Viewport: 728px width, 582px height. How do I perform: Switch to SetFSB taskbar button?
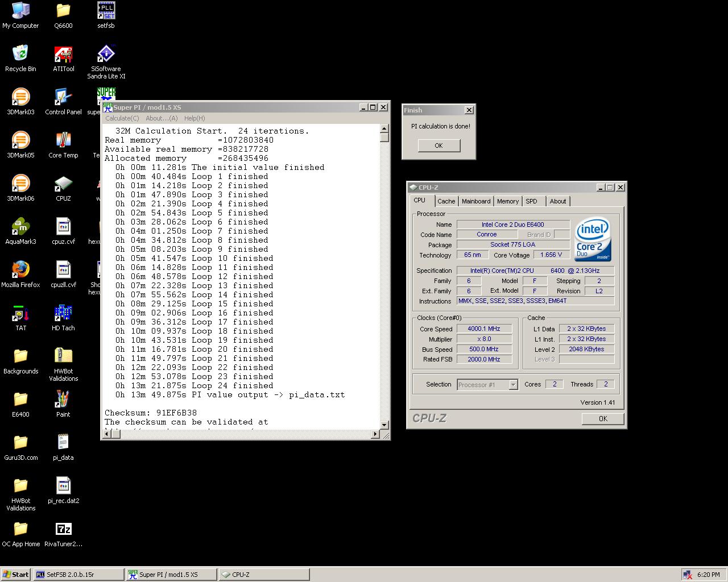click(x=78, y=575)
